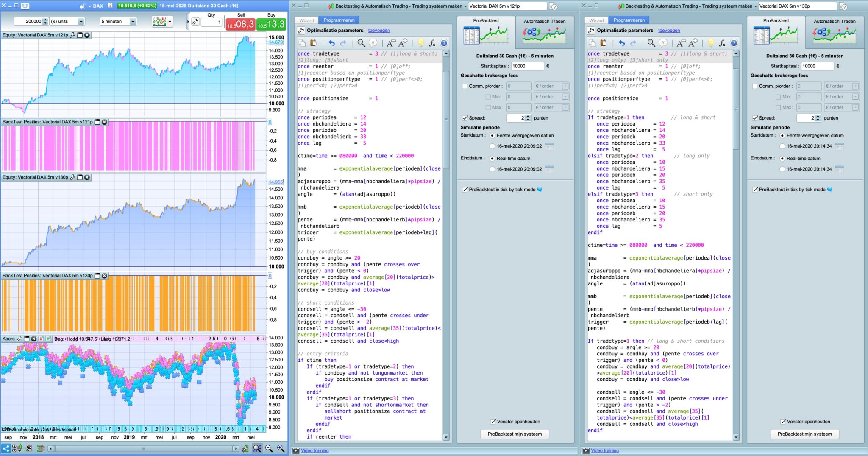Open search magnifier in v121p code editor toolbar
Screen dimensions: 868x456
361,43
